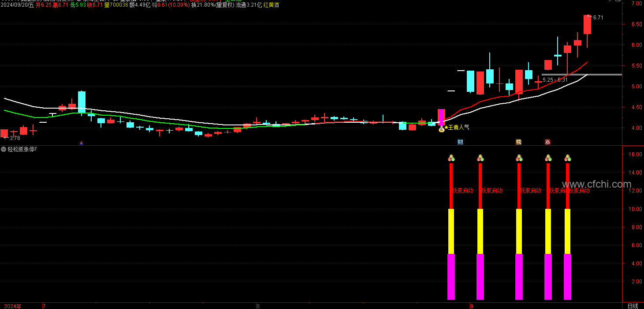
Task: Click the 量700036 volume value
Action: point(117,5)
